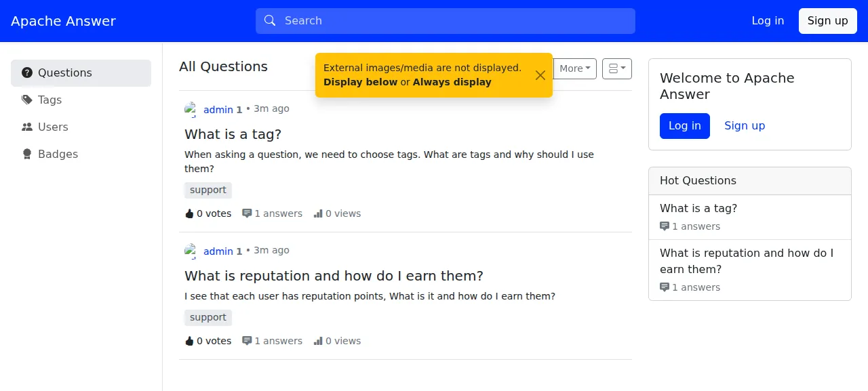
Task: Open Badges page from sidebar
Action: click(81, 155)
